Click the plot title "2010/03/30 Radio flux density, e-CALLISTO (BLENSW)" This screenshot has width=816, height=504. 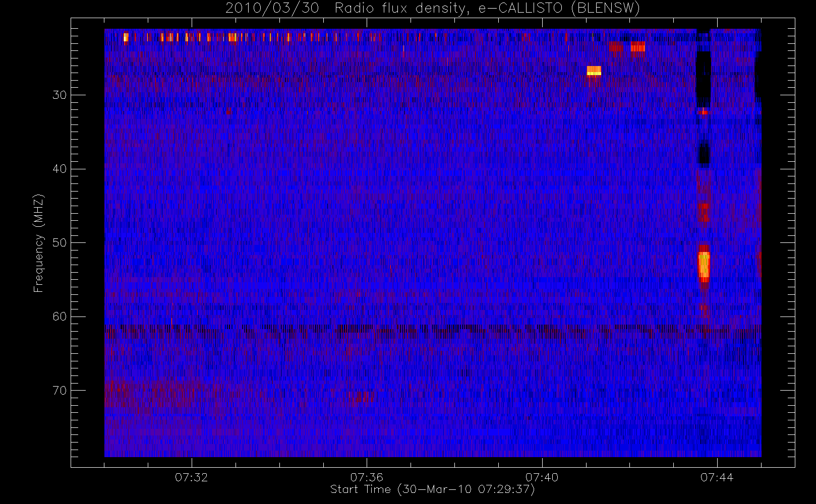coord(433,9)
